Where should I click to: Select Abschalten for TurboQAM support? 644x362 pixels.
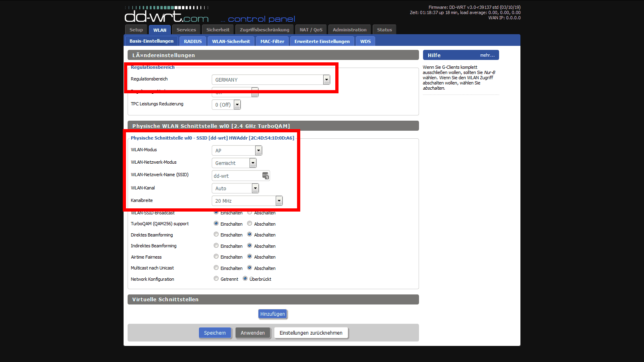[250, 224]
